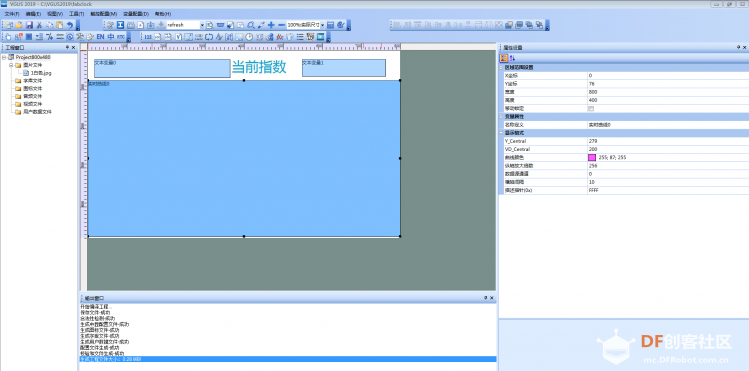Click the magenta curve color swatch
The image size is (749, 371).
(x=592, y=158)
